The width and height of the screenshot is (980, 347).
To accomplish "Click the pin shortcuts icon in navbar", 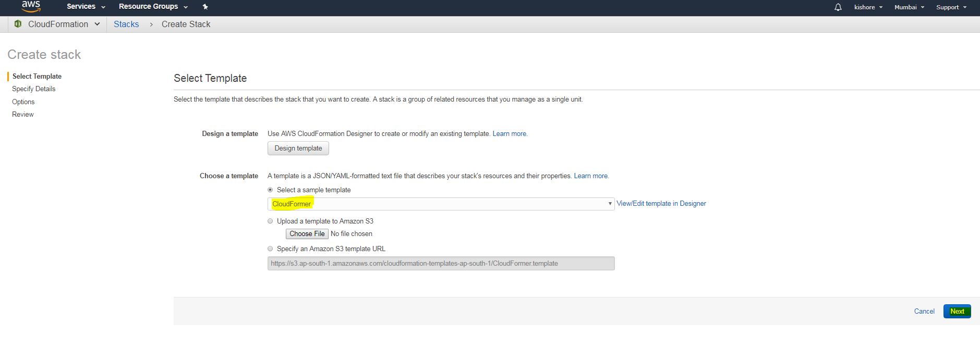I will point(205,7).
